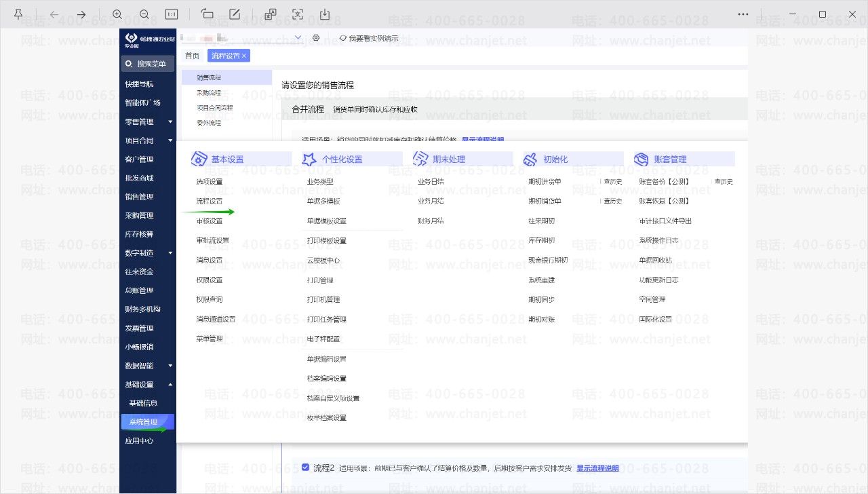
Task: Click the 账套管理 section icon
Action: click(x=642, y=159)
